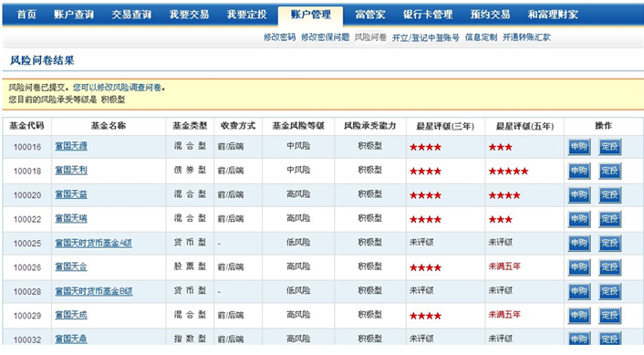Click 申购 button for fund 100025
Screen dimensions: 644x355
click(579, 244)
